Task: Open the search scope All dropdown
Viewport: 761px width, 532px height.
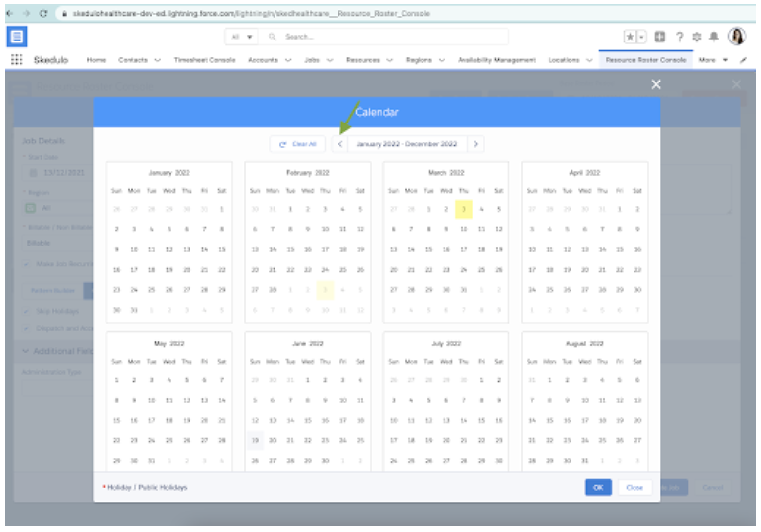Action: (242, 37)
